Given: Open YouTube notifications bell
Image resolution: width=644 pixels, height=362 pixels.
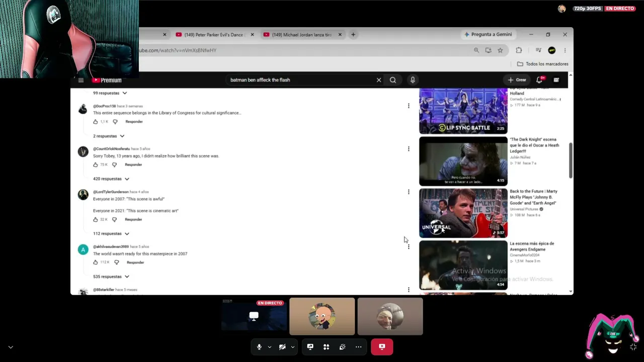Looking at the screenshot, I should click(539, 80).
